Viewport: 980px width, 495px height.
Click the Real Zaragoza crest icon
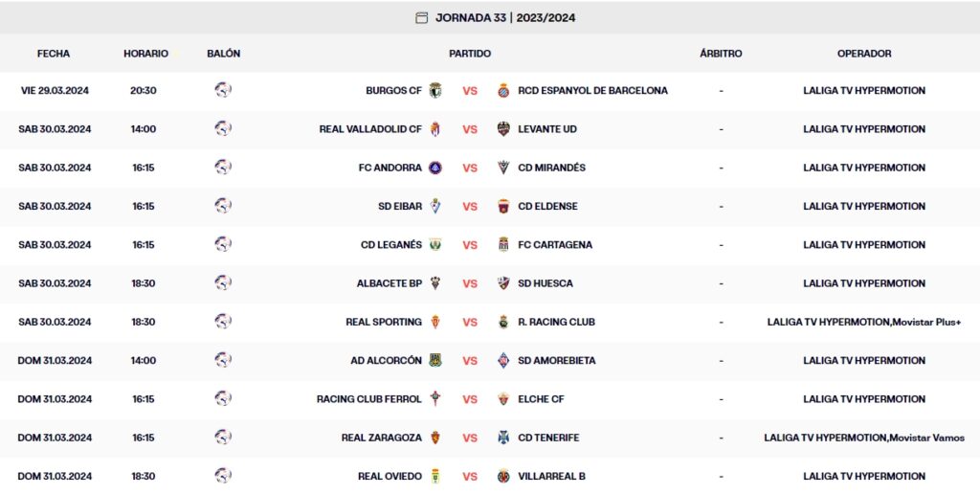click(x=435, y=438)
